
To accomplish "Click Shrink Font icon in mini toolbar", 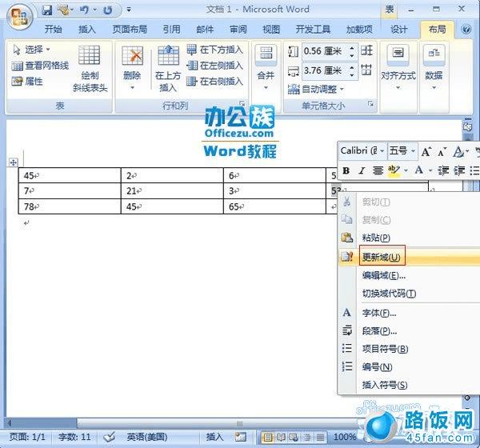I will click(442, 151).
